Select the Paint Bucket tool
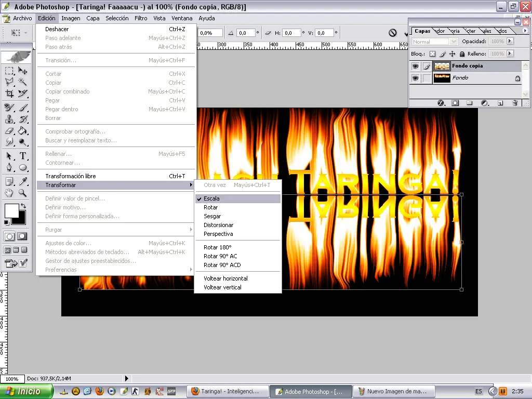Screen dimensions: 532x399 [23, 130]
